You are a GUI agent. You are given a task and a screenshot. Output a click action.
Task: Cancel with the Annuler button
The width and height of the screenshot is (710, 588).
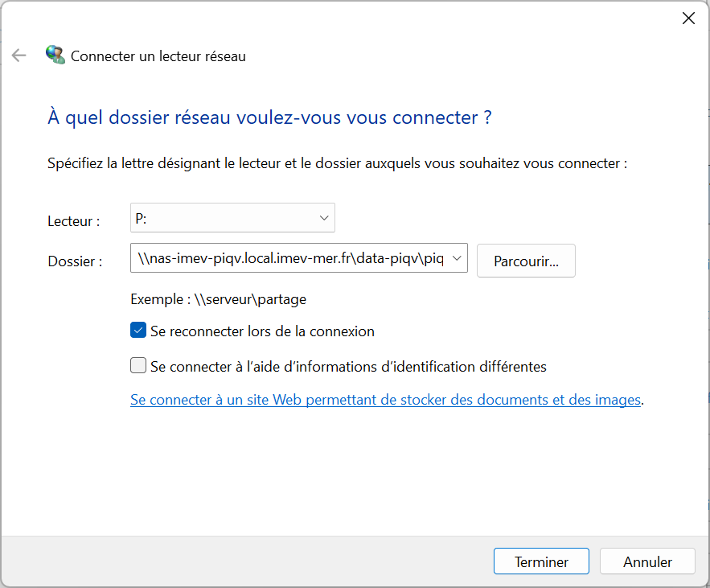point(647,561)
